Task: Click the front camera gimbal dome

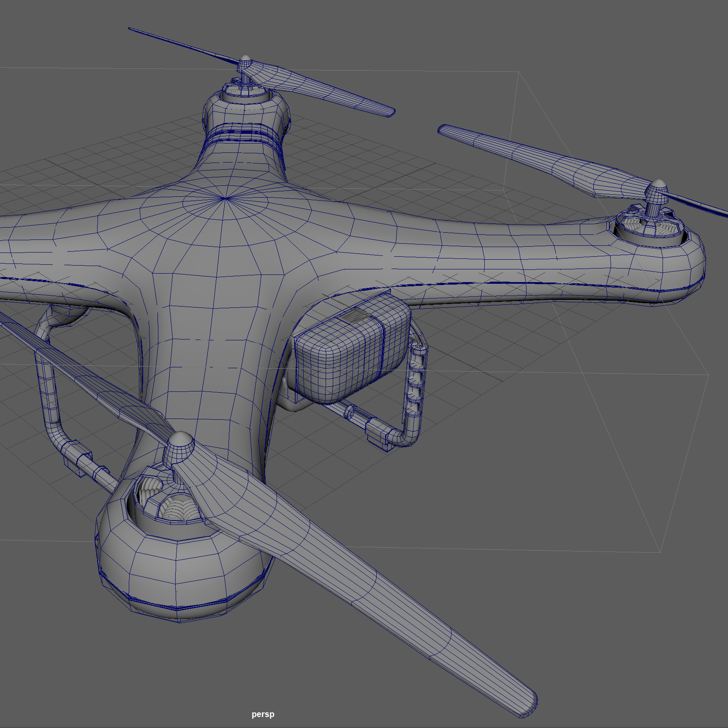Action: 169,591
